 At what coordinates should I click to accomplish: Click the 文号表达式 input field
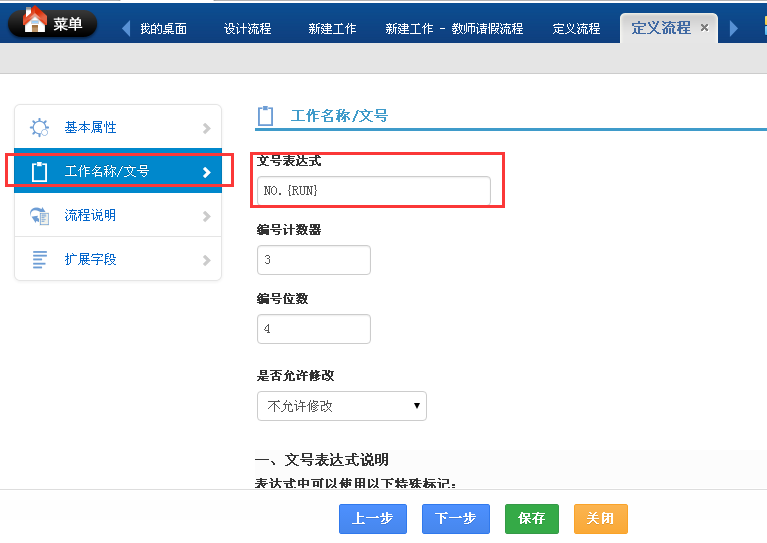pyautogui.click(x=373, y=190)
